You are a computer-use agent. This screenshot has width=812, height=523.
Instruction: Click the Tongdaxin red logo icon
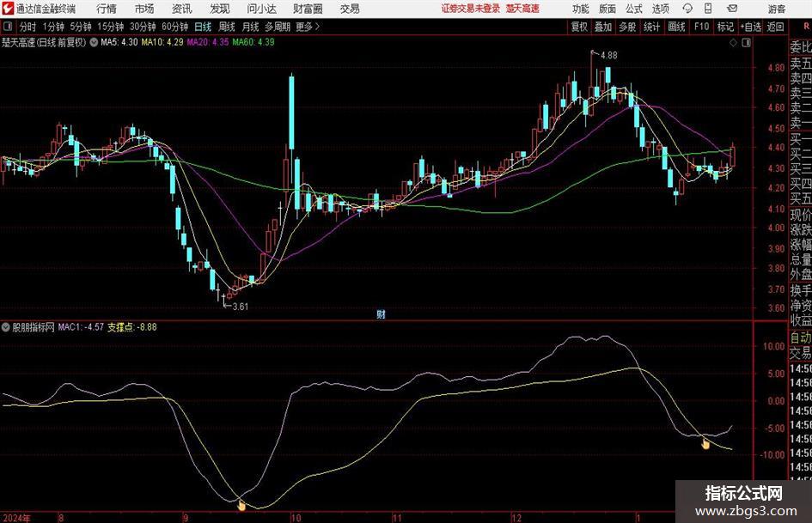click(8, 9)
